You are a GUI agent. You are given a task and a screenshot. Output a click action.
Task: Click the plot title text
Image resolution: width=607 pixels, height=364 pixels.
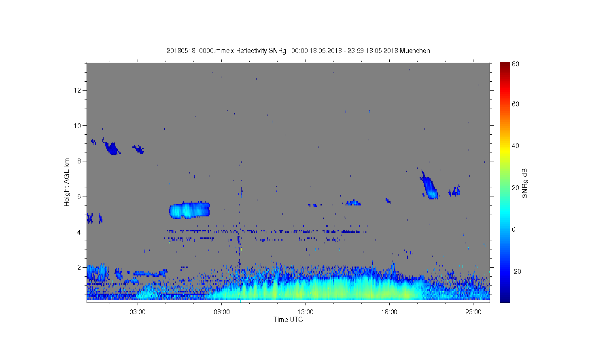pos(298,51)
